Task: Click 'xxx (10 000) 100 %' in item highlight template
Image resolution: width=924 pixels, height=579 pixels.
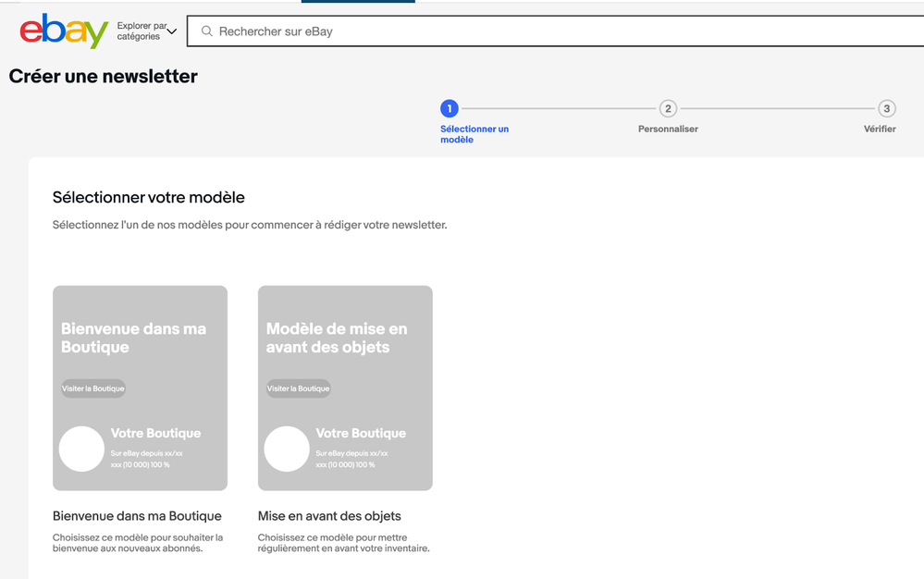Action: point(345,464)
